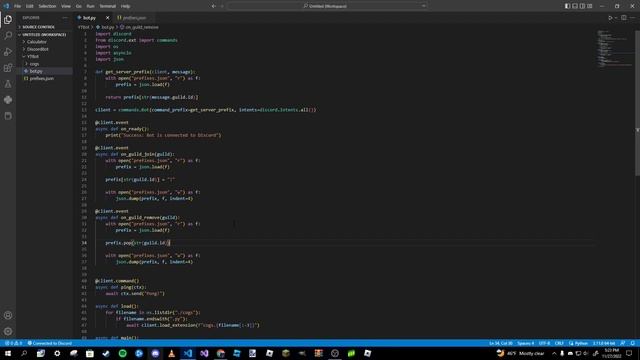
Task: Open Chrome from the taskbar
Action: 220,353
